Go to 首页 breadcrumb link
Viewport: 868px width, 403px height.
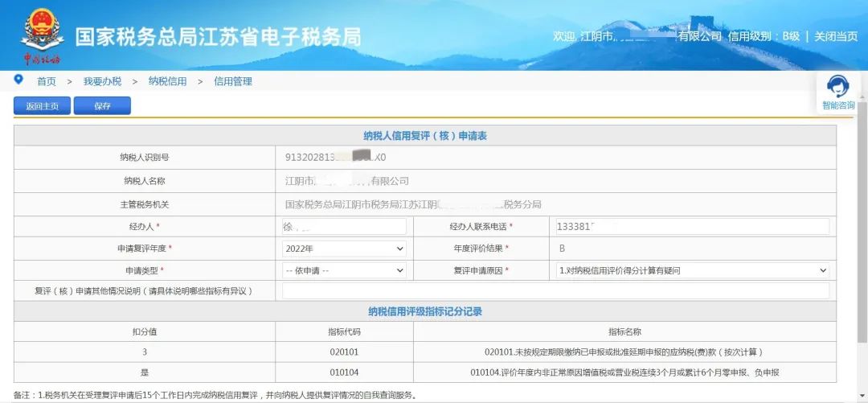(x=47, y=81)
